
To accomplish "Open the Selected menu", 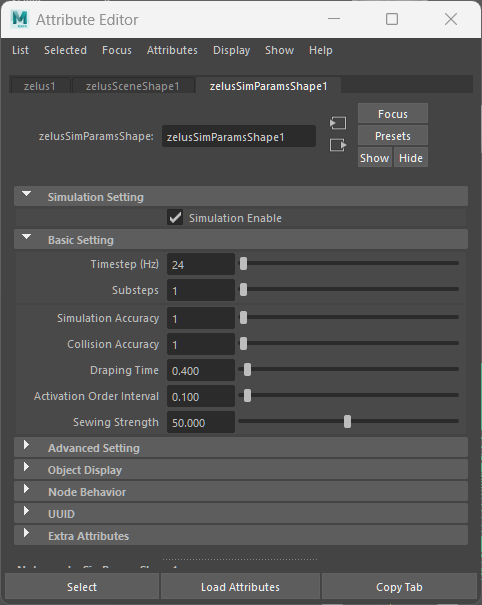I will click(65, 50).
